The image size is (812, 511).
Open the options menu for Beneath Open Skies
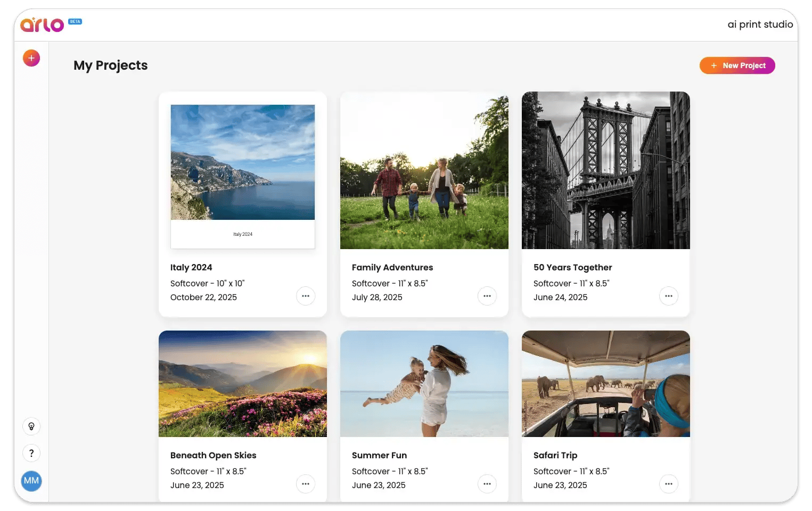click(x=305, y=484)
